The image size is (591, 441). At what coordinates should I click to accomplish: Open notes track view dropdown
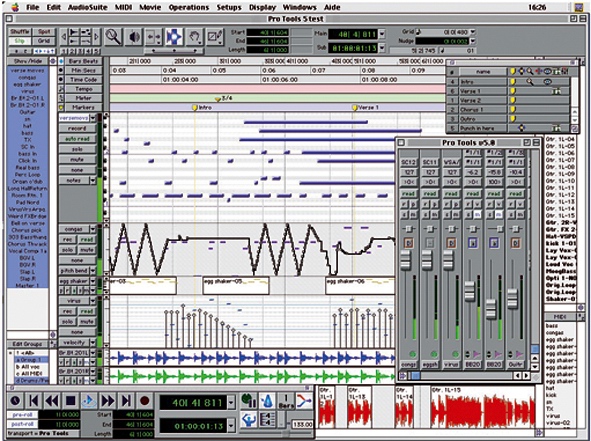(93, 181)
